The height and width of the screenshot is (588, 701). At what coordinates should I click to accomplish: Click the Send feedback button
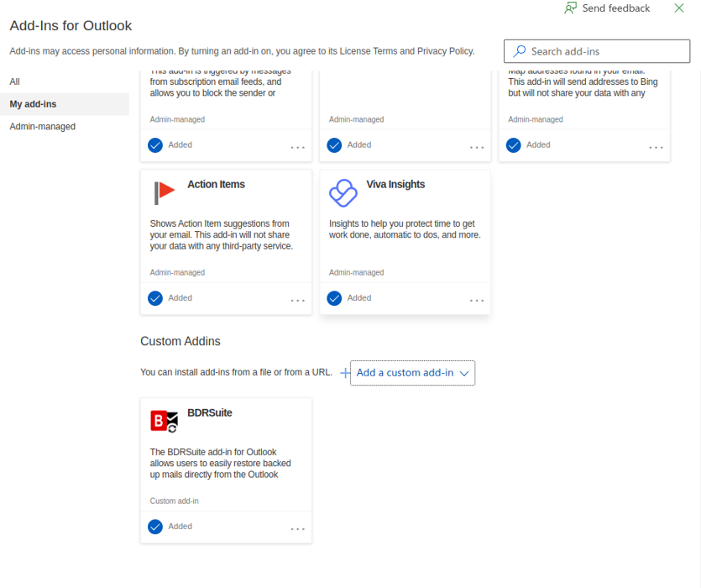[607, 8]
